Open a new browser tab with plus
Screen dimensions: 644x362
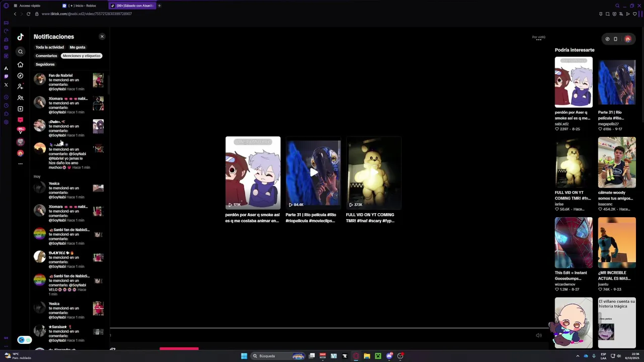159,6
